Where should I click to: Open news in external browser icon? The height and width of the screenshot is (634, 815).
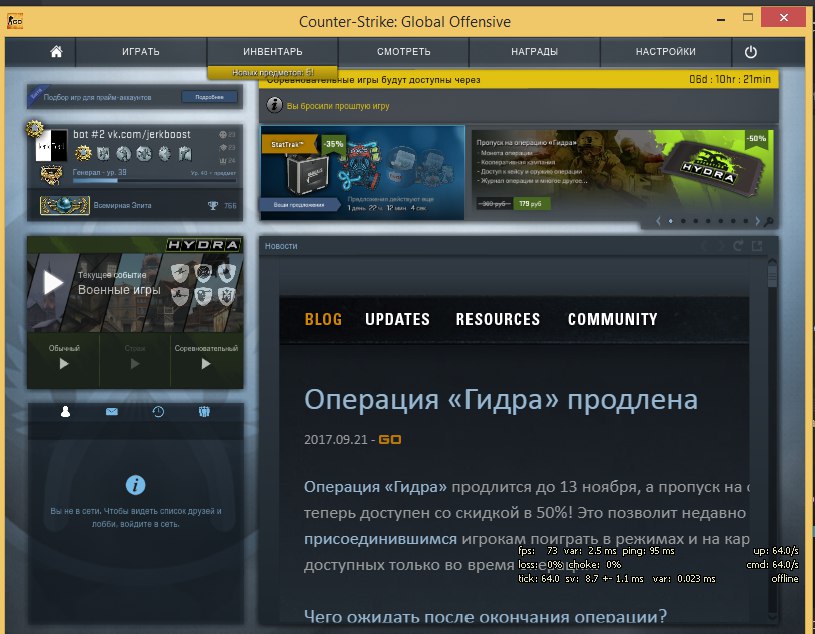757,246
